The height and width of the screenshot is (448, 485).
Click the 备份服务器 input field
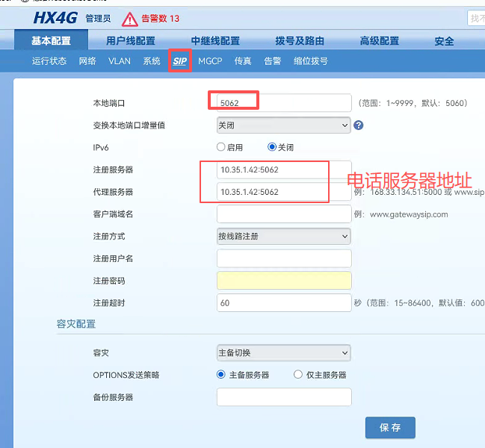pos(284,396)
